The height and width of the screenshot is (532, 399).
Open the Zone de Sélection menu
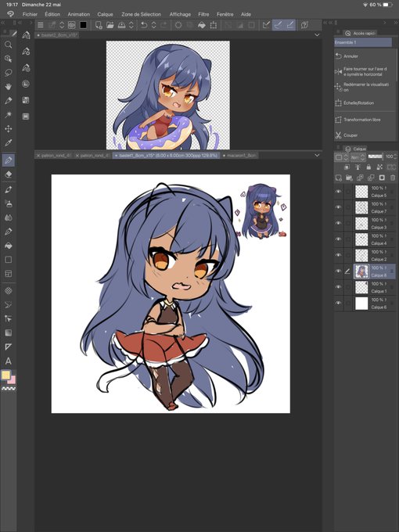(141, 14)
